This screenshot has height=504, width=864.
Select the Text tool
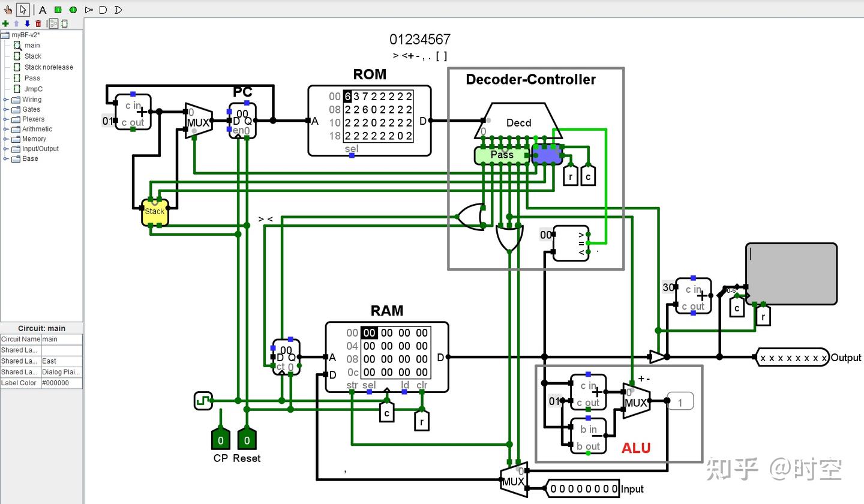[x=42, y=10]
